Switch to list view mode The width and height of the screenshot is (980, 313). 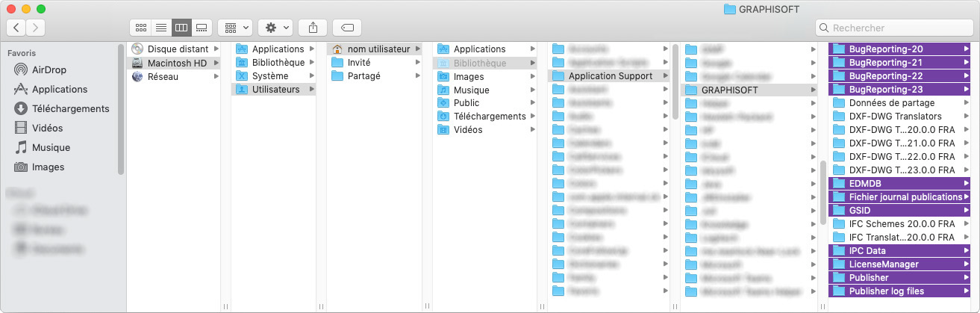point(160,28)
